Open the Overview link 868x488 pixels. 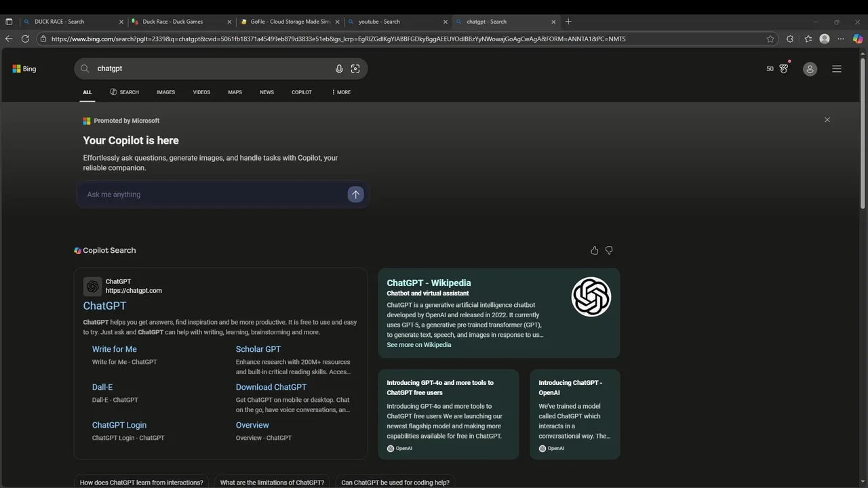pyautogui.click(x=252, y=425)
